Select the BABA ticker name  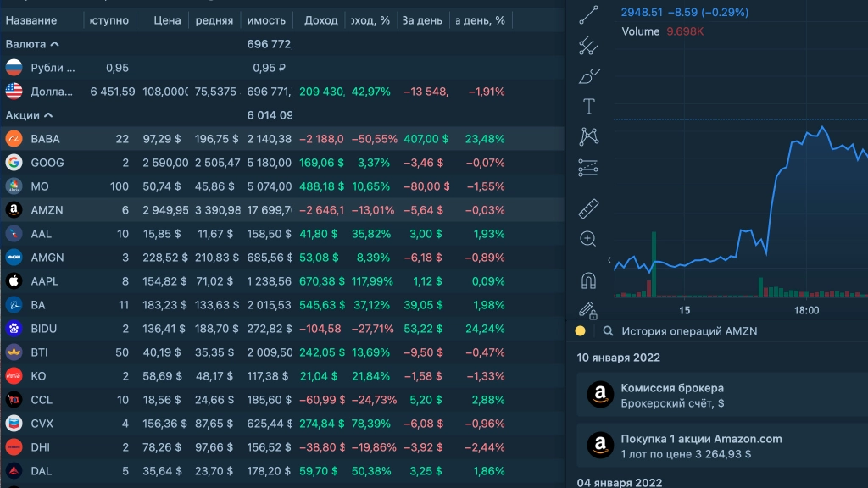[46, 139]
